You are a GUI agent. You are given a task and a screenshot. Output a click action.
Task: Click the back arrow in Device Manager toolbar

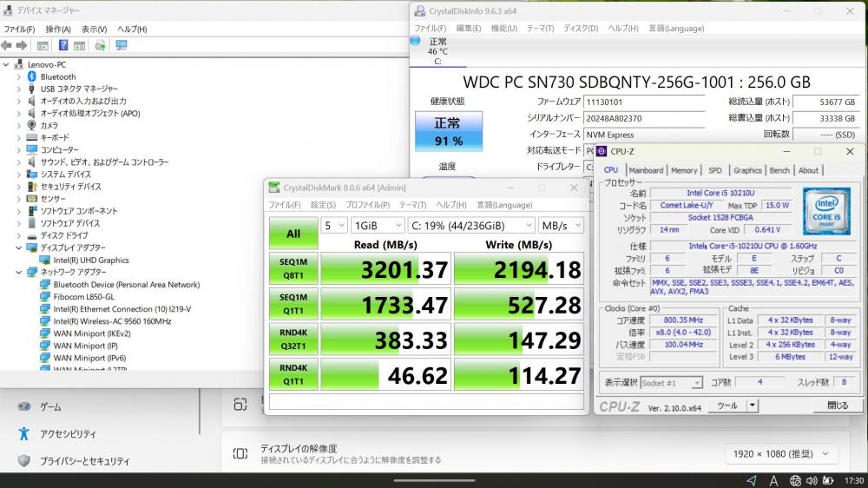pyautogui.click(x=7, y=45)
